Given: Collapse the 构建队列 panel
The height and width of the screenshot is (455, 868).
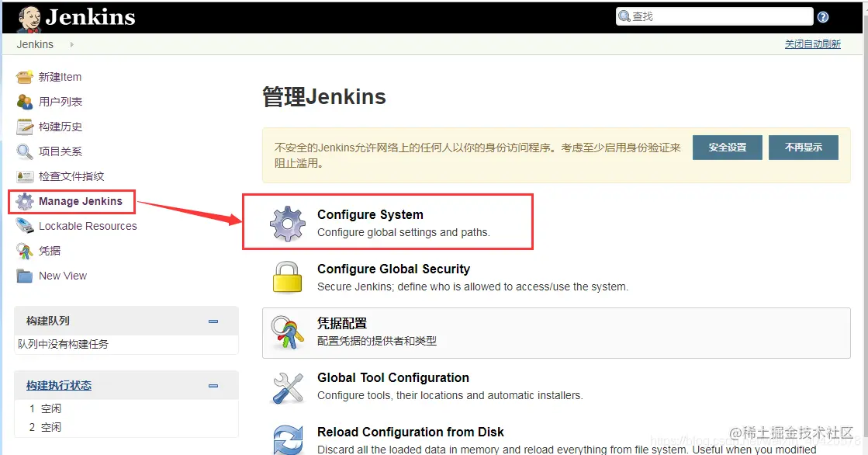Looking at the screenshot, I should click(x=213, y=321).
